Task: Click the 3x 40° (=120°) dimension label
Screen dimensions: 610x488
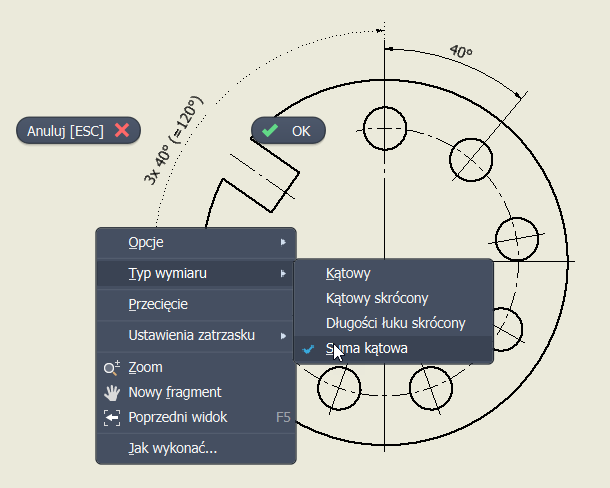Action: coord(173,141)
